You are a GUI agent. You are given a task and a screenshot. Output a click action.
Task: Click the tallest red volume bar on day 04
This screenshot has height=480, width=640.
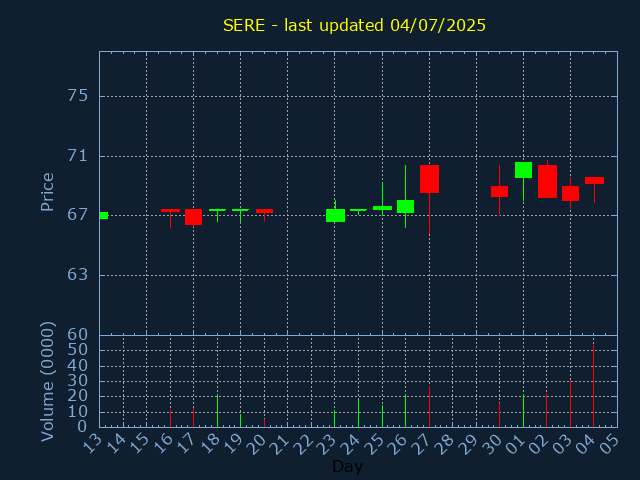[x=593, y=386]
